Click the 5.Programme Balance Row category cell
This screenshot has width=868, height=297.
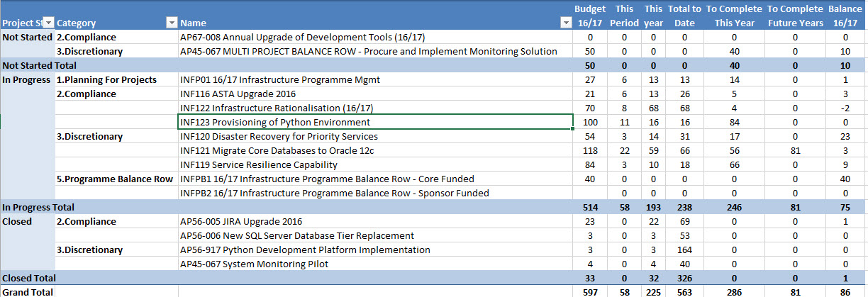pyautogui.click(x=116, y=179)
